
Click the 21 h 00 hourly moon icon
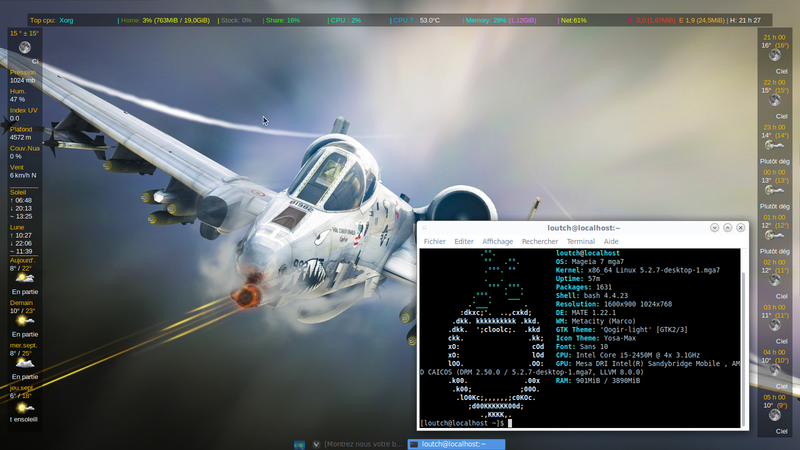coord(774,55)
